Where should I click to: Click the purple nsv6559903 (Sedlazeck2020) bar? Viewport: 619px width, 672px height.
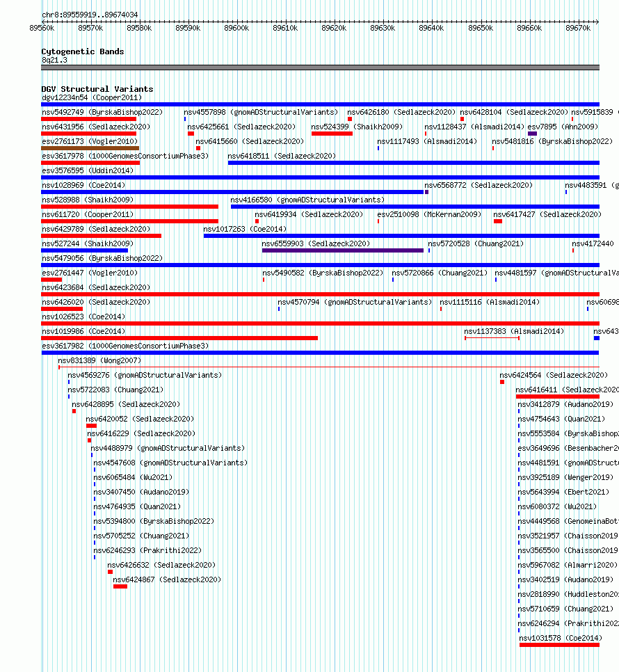pyautogui.click(x=343, y=250)
